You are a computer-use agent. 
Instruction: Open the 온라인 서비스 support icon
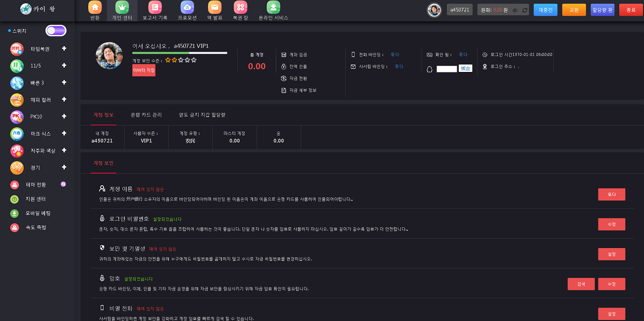tap(273, 7)
